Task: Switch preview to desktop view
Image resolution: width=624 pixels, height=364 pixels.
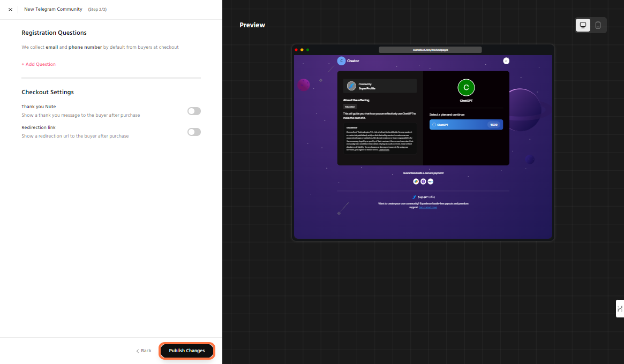Action: pos(583,25)
